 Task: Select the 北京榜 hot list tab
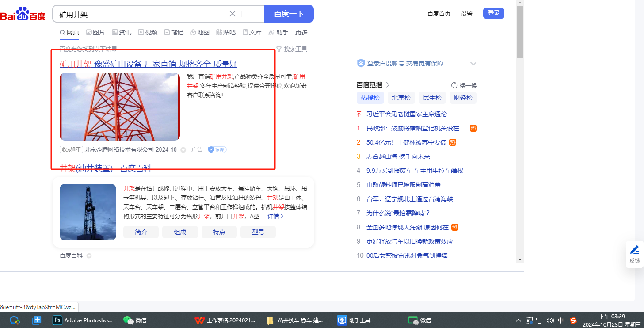tap(401, 98)
